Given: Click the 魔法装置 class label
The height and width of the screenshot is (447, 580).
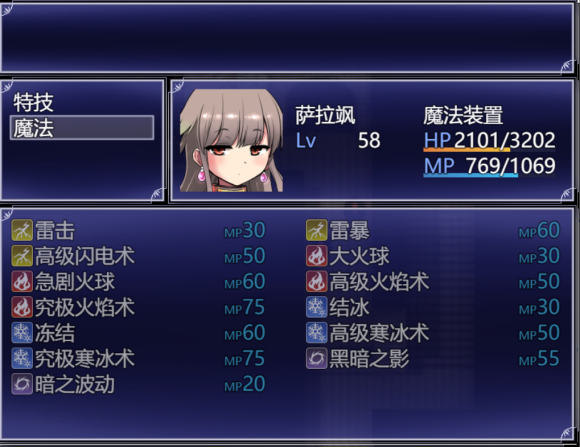Looking at the screenshot, I should pos(463,115).
